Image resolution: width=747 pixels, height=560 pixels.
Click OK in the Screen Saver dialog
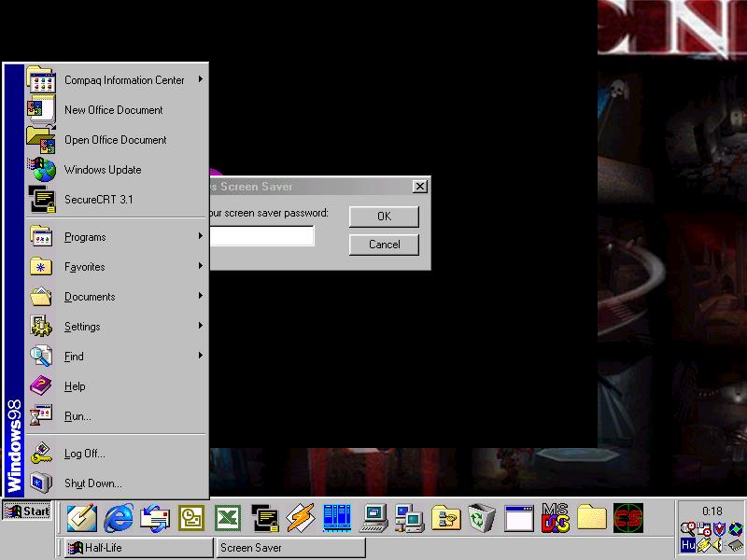(x=384, y=217)
